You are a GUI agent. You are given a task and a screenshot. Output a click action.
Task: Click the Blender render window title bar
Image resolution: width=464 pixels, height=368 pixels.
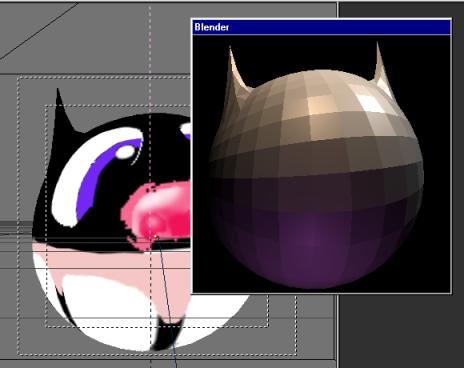322,27
